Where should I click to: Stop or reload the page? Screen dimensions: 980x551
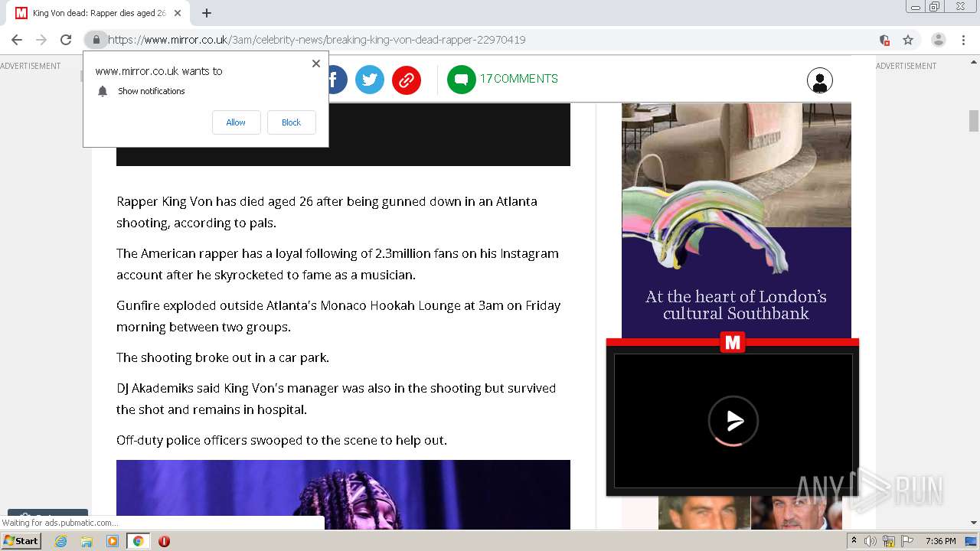point(66,40)
